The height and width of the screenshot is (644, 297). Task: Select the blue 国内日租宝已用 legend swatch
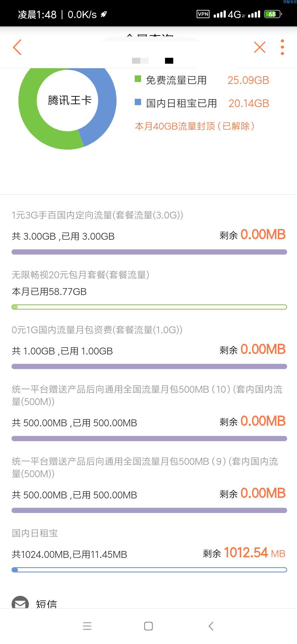(138, 102)
